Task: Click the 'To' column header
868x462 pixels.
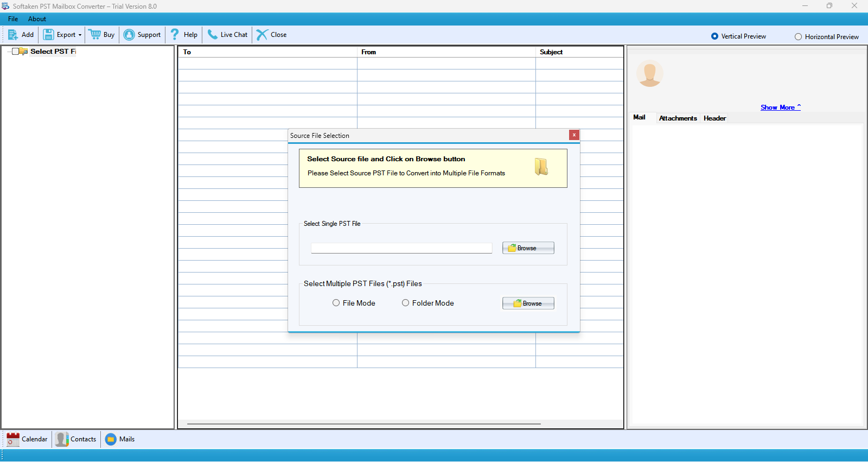Action: point(267,52)
